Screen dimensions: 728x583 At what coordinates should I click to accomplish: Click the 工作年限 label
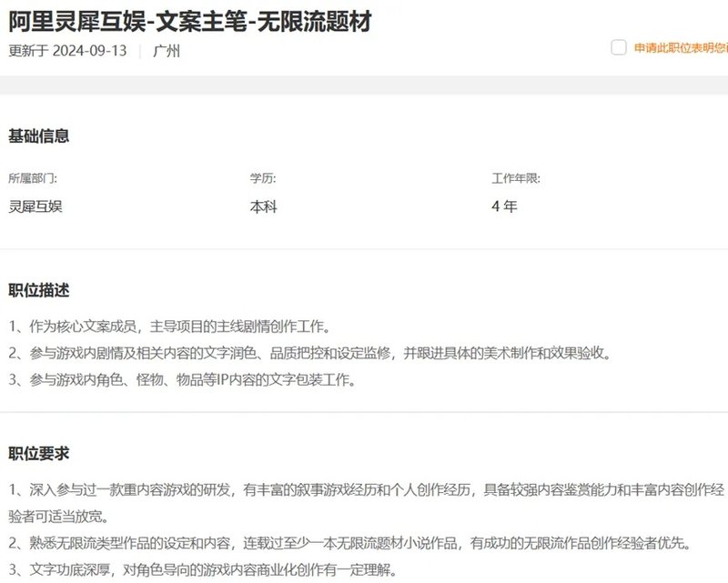point(516,178)
